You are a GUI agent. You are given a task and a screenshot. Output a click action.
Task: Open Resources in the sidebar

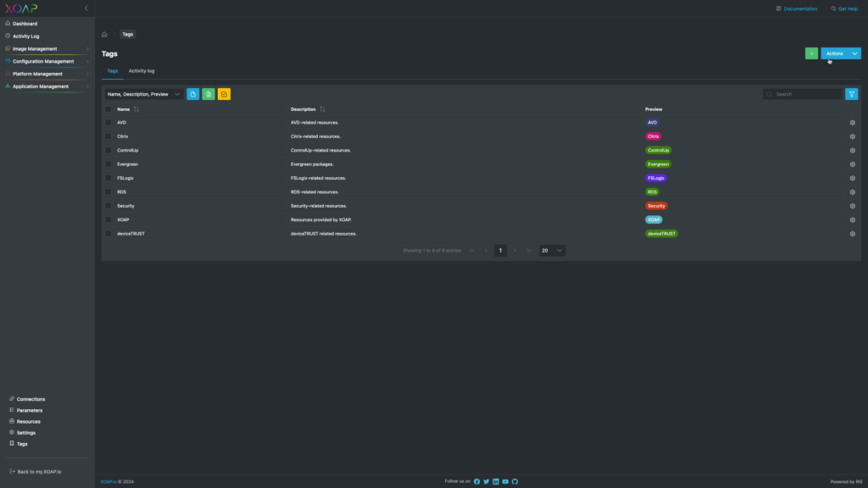point(28,422)
